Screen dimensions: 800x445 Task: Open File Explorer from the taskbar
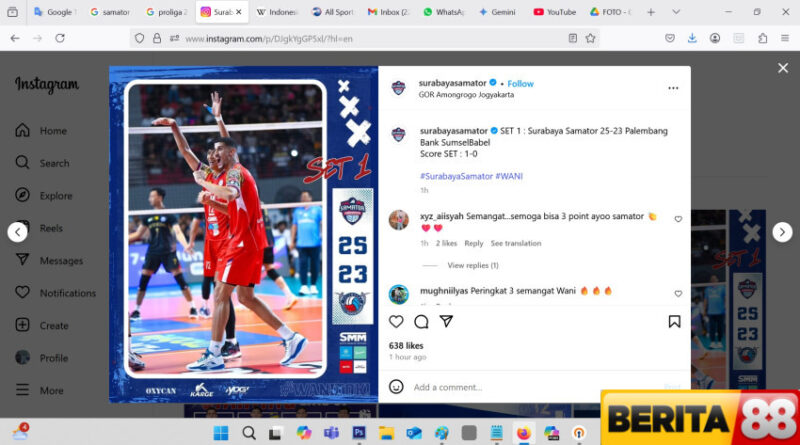[x=386, y=433]
